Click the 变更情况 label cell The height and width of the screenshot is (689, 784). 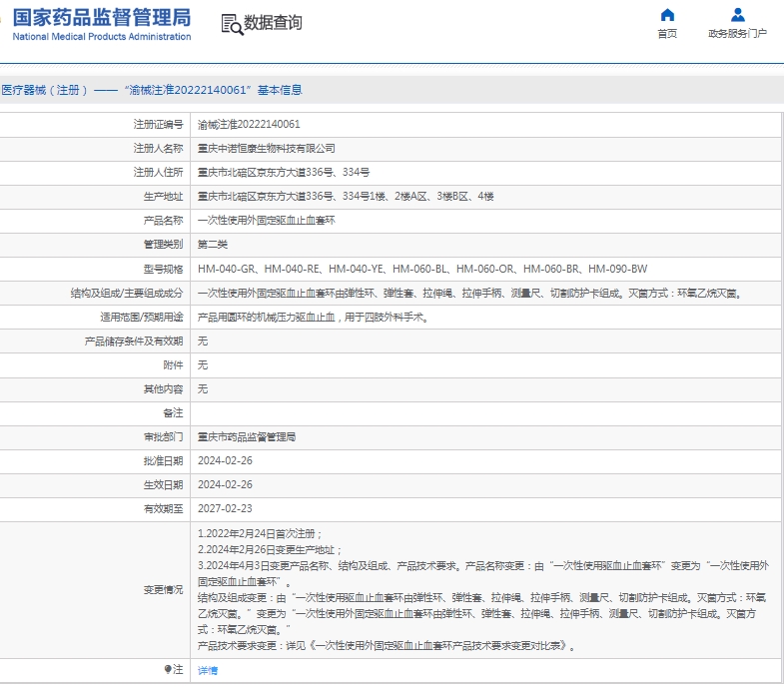pyautogui.click(x=95, y=590)
